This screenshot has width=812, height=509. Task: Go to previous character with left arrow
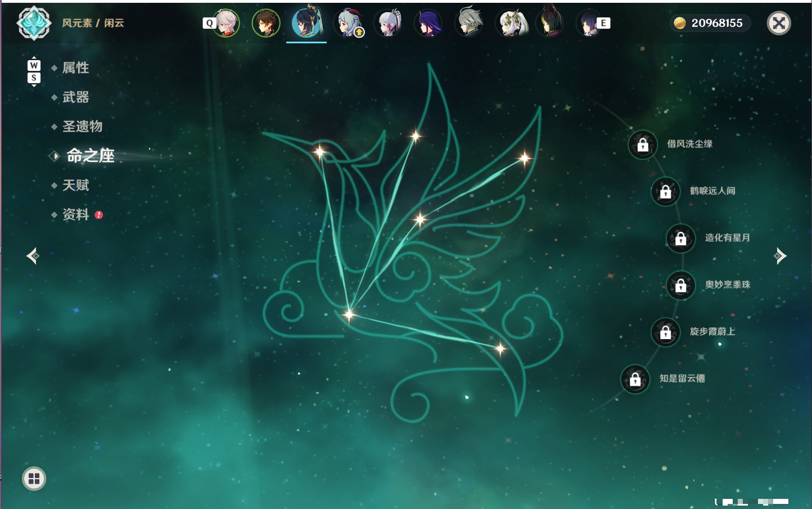click(x=33, y=256)
